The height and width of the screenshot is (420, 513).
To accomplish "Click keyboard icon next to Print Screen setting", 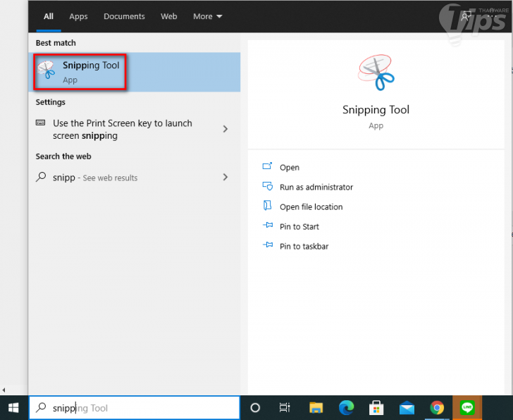I will tap(41, 123).
